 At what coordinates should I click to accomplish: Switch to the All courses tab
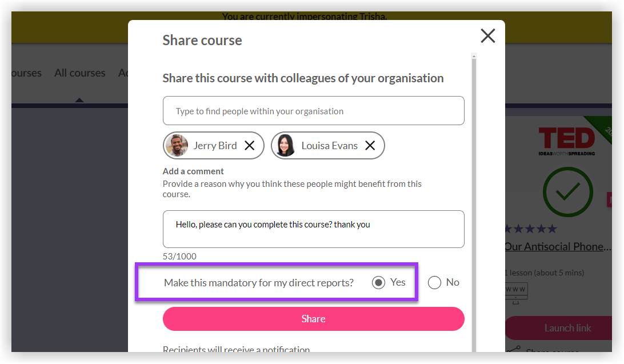pos(79,73)
